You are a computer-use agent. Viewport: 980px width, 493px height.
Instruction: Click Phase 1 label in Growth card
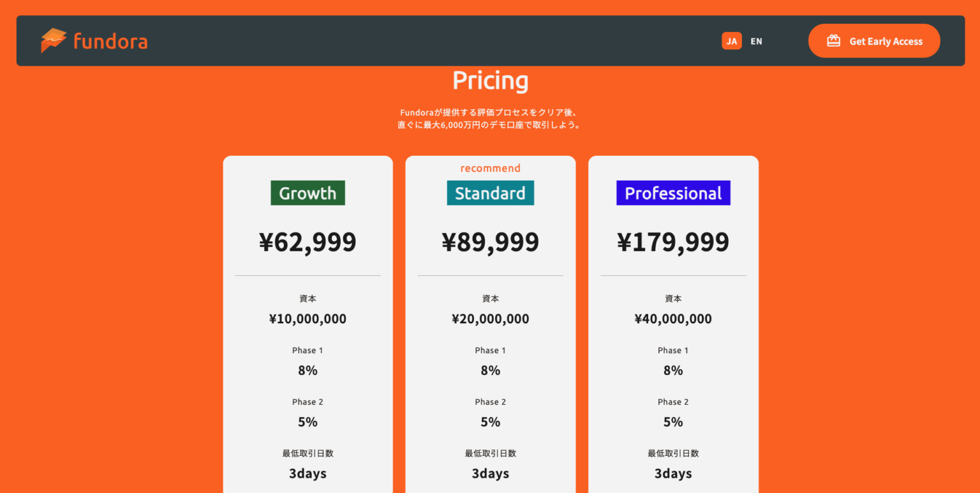tap(308, 350)
